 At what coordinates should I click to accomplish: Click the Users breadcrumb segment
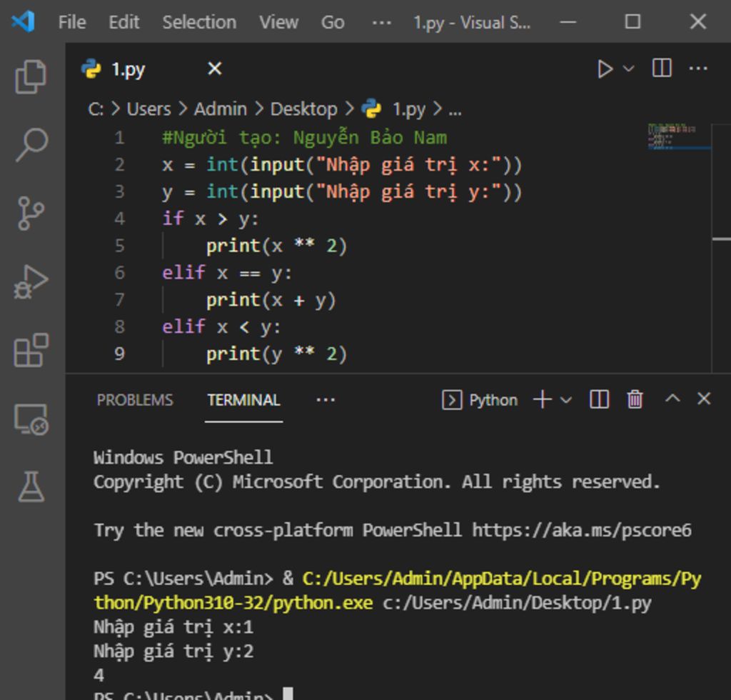148,109
